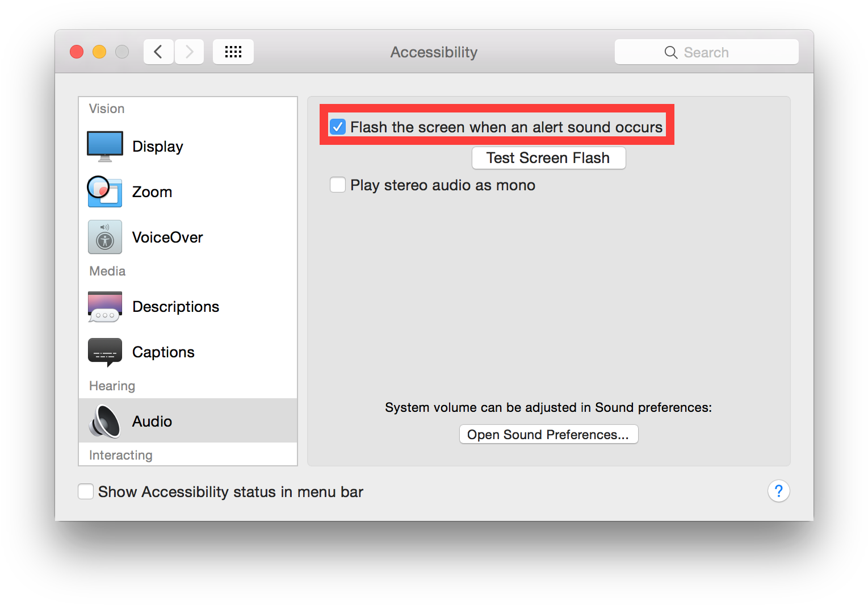Click the Audio speaker icon

104,421
